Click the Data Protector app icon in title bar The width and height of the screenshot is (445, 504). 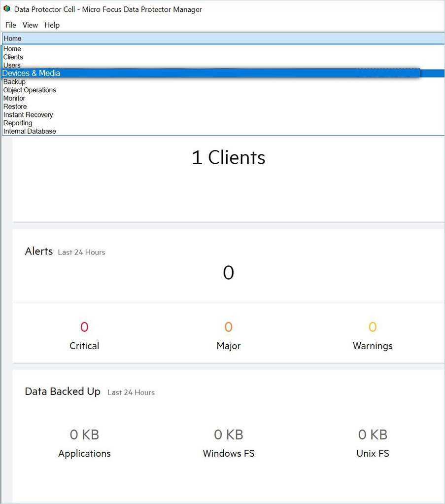tap(7, 9)
